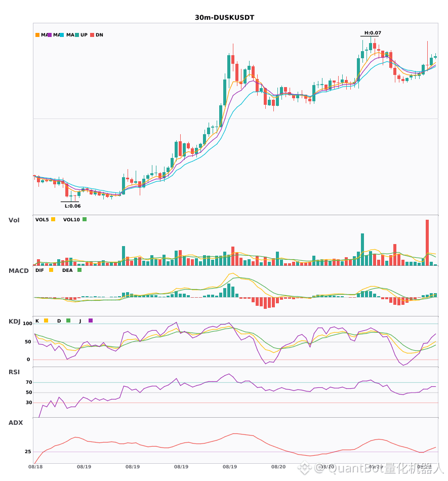Click the H:0.07 high price label

[373, 33]
